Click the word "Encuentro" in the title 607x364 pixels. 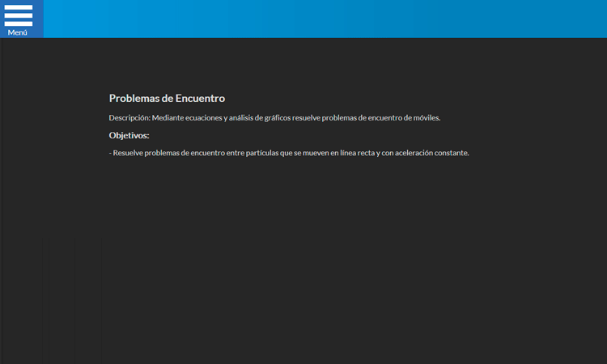click(200, 99)
